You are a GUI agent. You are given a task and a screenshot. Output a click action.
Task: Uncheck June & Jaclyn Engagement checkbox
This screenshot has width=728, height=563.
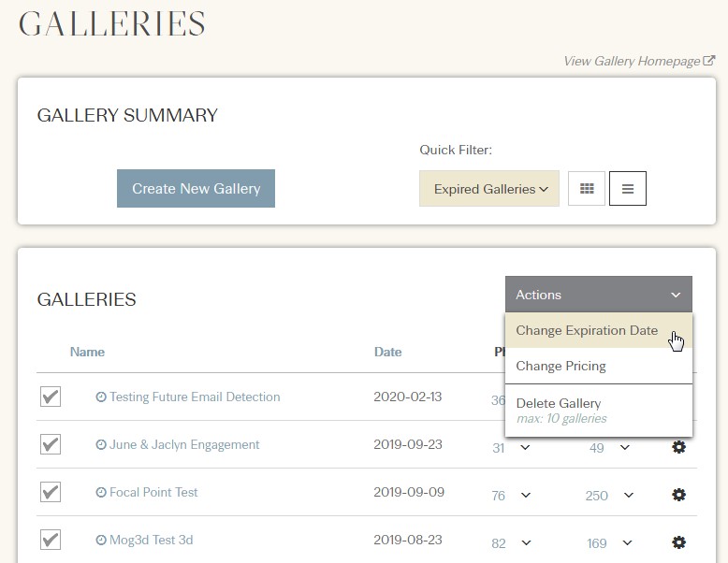point(51,444)
